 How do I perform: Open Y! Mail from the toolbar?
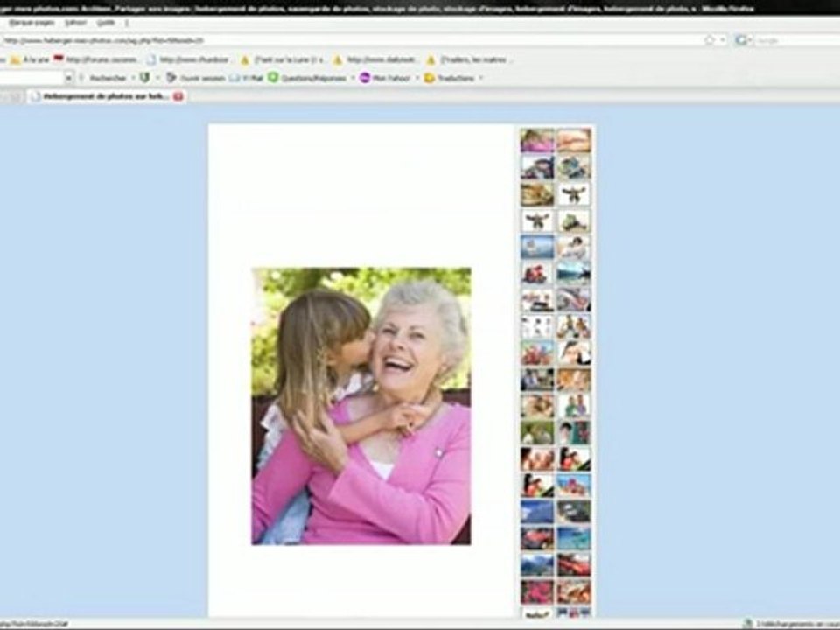pos(247,78)
